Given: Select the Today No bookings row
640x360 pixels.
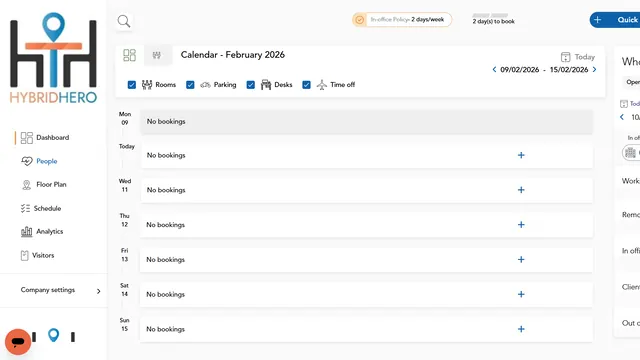Looking at the screenshot, I should point(367,156).
